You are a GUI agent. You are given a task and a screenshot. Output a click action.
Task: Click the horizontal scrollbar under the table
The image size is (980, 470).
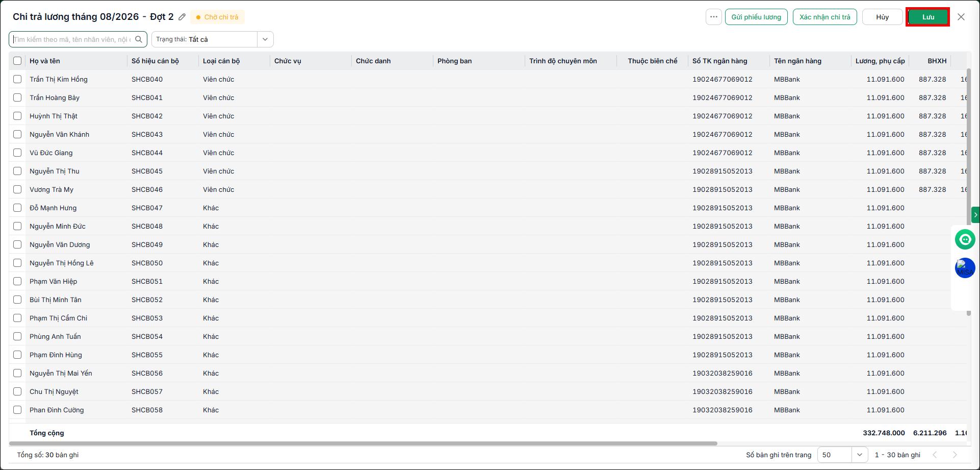(x=363, y=443)
